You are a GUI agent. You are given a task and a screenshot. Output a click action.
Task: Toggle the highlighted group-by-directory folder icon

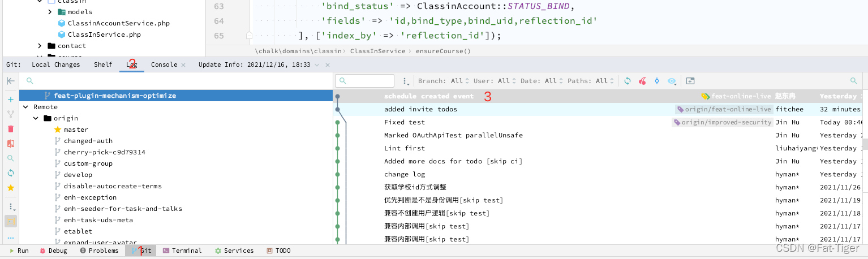coord(10,222)
